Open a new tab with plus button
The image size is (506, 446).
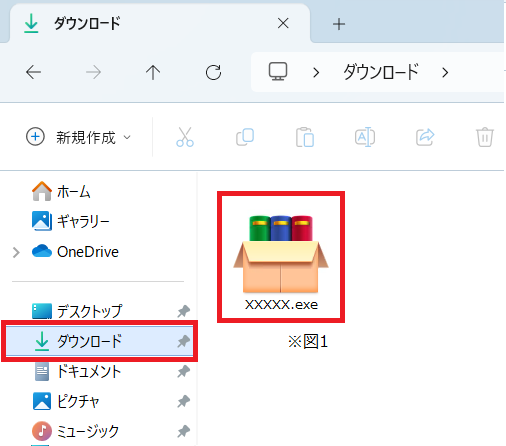[339, 24]
